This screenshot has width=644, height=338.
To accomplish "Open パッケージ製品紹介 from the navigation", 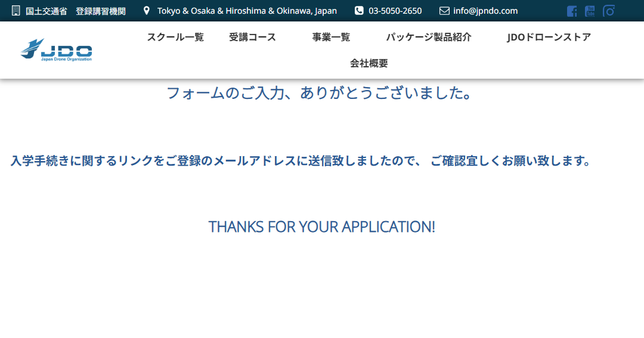I will tap(428, 37).
